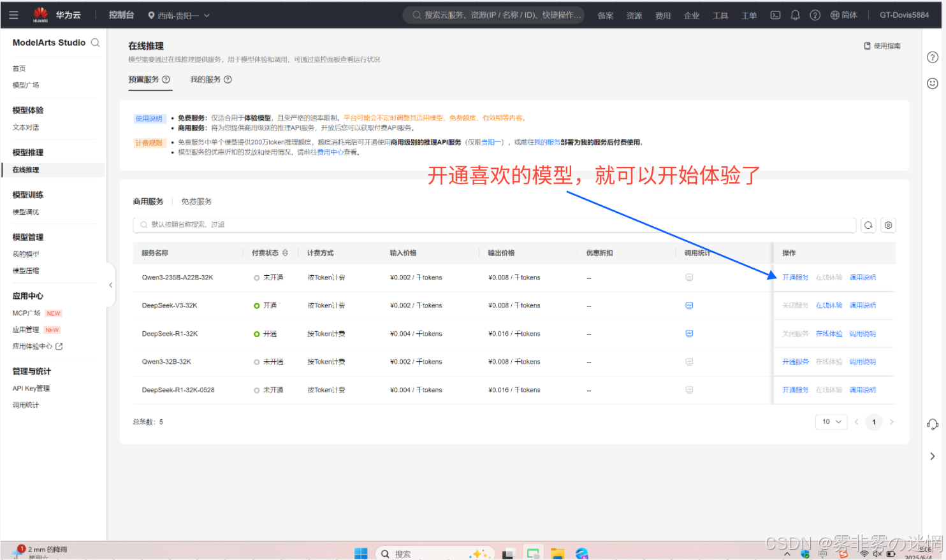The image size is (946, 560).
Task: View call statistics for Qwen3-235B-A22B-32K
Action: point(689,278)
